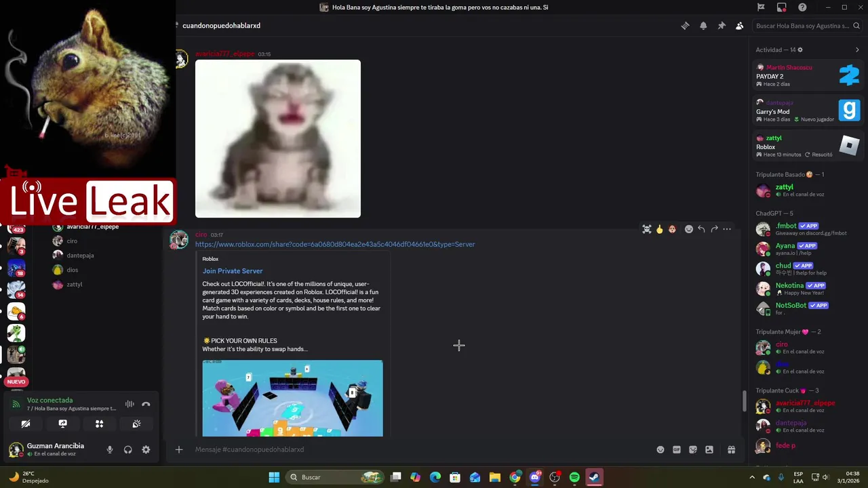The height and width of the screenshot is (488, 868).
Task: Reply to ciro's message arrow icon
Action: (x=701, y=229)
